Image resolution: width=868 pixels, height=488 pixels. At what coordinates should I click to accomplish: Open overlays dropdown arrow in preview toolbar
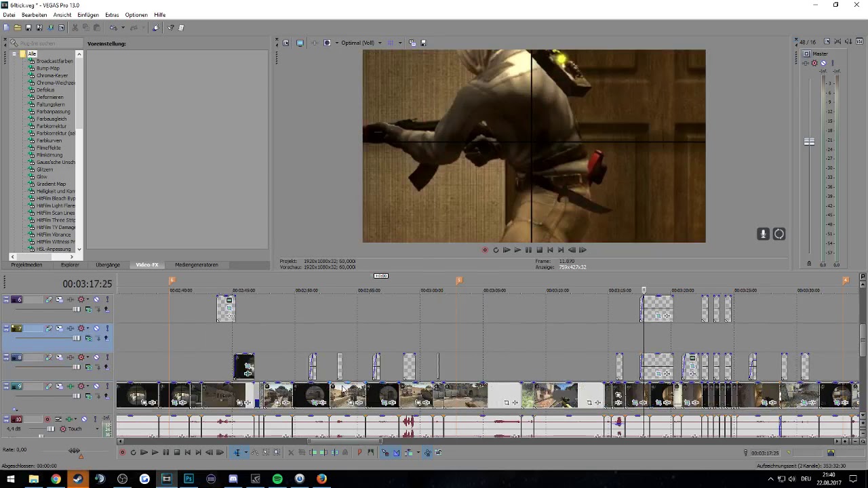pyautogui.click(x=400, y=43)
